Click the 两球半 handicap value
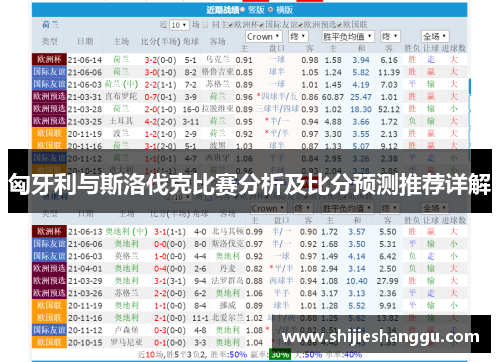The image size is (500, 362). [281, 281]
